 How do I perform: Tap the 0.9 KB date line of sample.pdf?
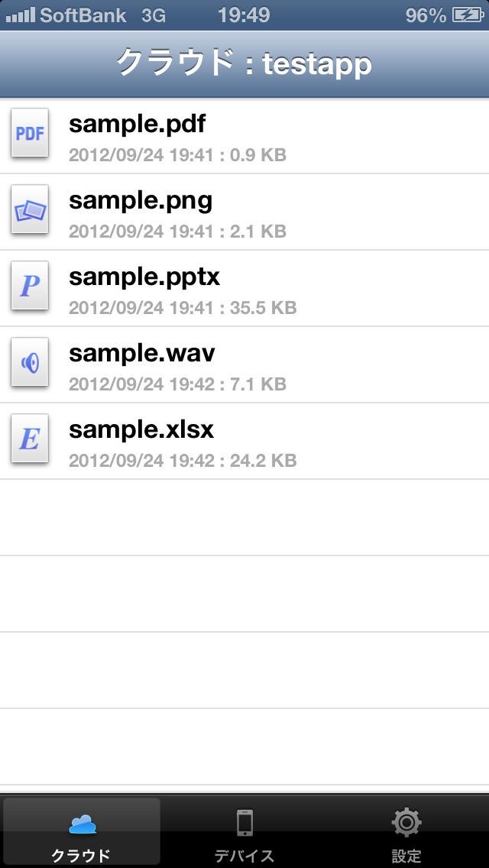pyautogui.click(x=177, y=155)
